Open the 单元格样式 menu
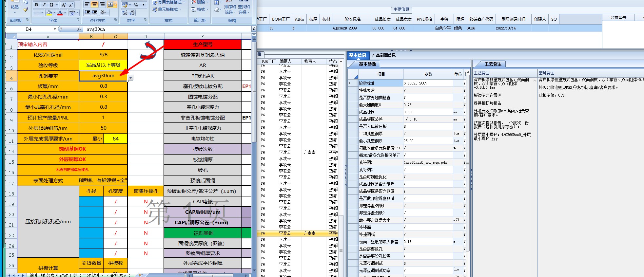Image resolution: width=644 pixels, height=277 pixels. coord(166,9)
